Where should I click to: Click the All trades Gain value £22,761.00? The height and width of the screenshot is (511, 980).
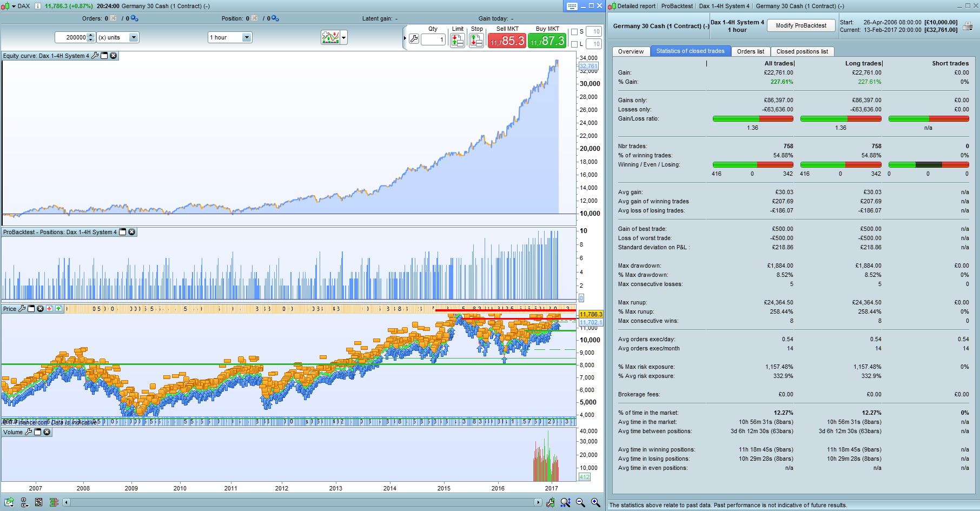[x=778, y=72]
